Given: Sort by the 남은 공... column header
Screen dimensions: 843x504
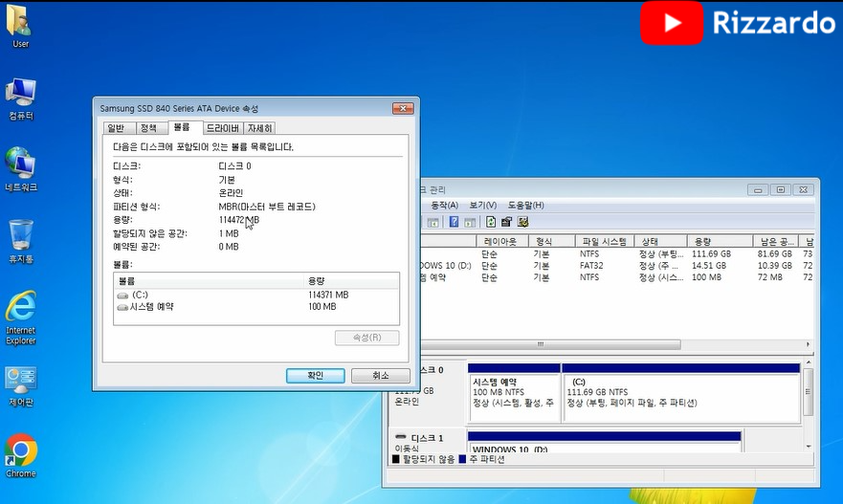Looking at the screenshot, I should [775, 241].
